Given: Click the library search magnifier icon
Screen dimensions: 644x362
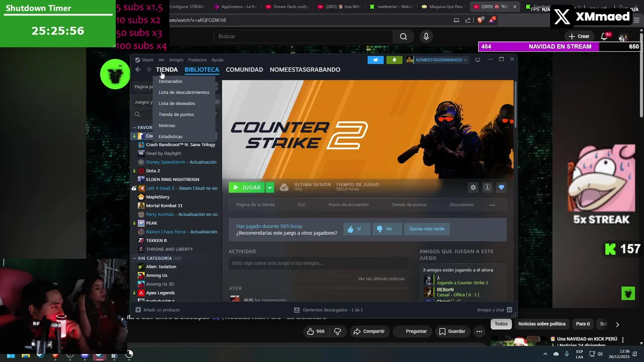Looking at the screenshot, I should tap(137, 115).
